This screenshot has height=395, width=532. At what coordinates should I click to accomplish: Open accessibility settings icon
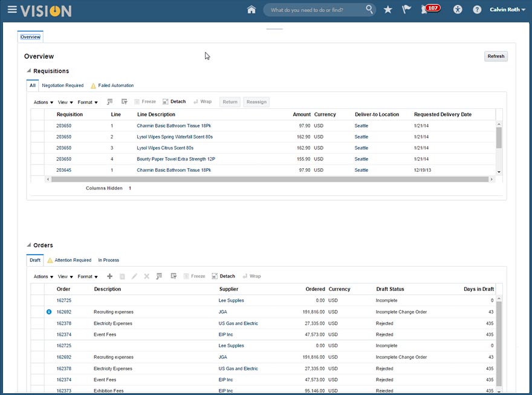tap(458, 10)
